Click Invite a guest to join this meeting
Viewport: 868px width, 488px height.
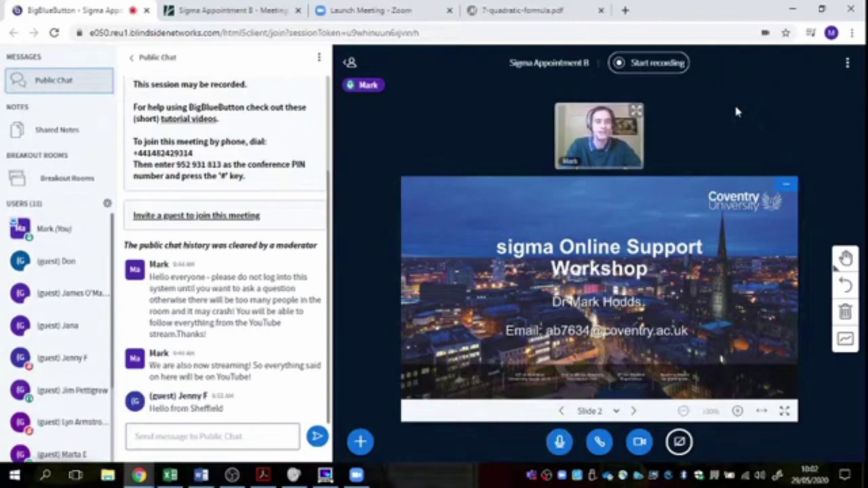point(197,216)
